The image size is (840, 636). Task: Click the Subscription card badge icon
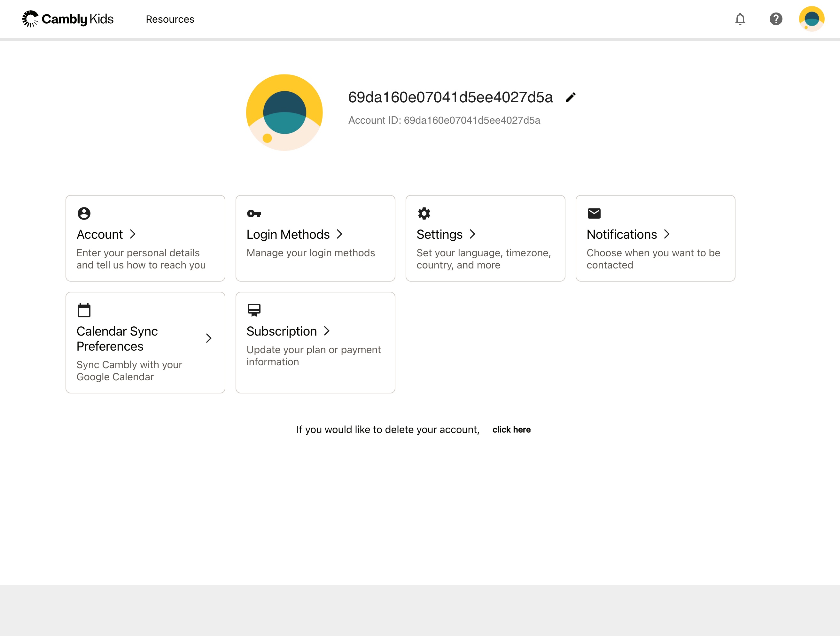click(254, 310)
